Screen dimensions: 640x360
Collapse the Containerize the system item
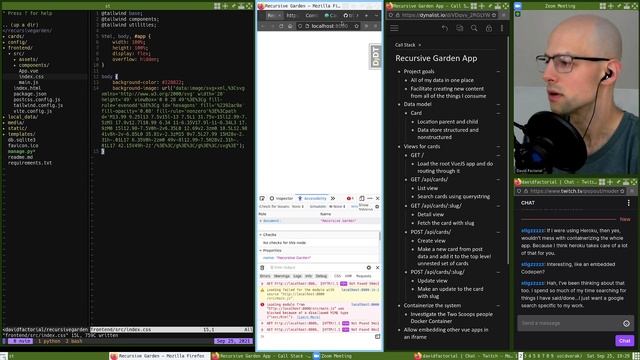coord(498,306)
